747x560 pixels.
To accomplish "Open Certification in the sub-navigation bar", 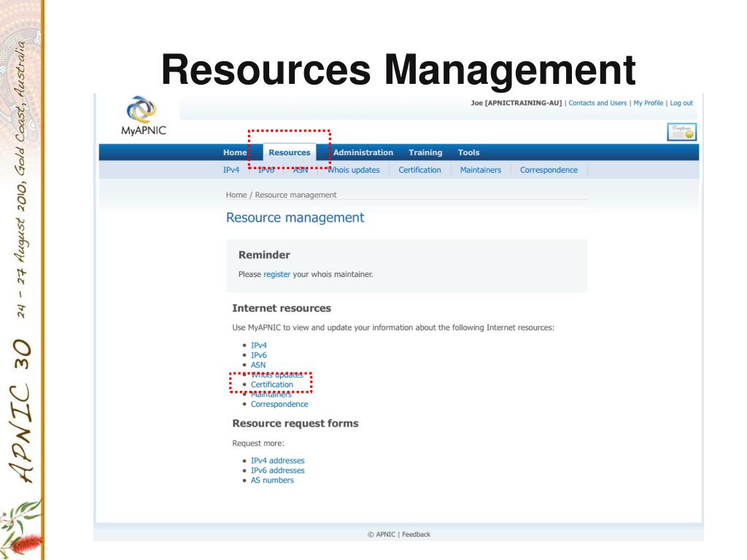I will click(419, 170).
